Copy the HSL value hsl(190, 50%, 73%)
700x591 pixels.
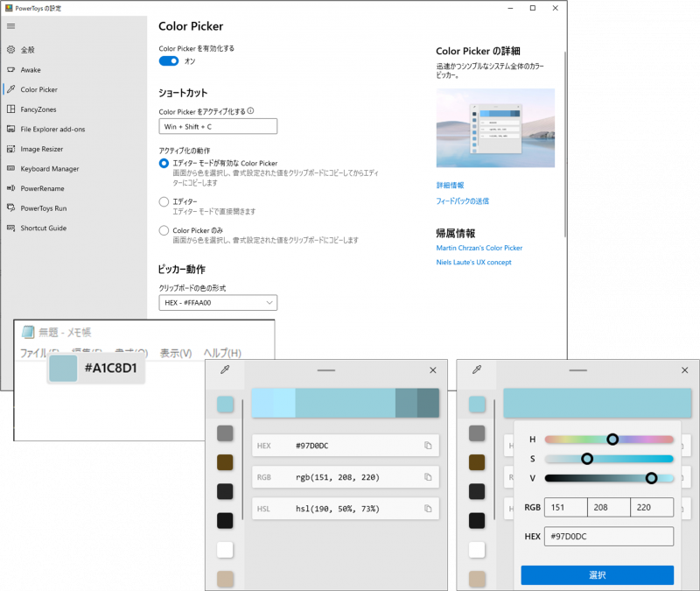[x=428, y=509]
